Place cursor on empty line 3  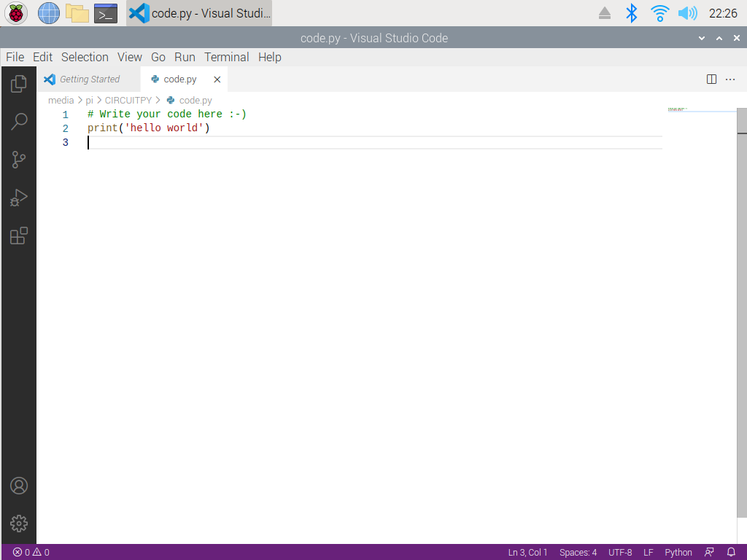(x=375, y=142)
